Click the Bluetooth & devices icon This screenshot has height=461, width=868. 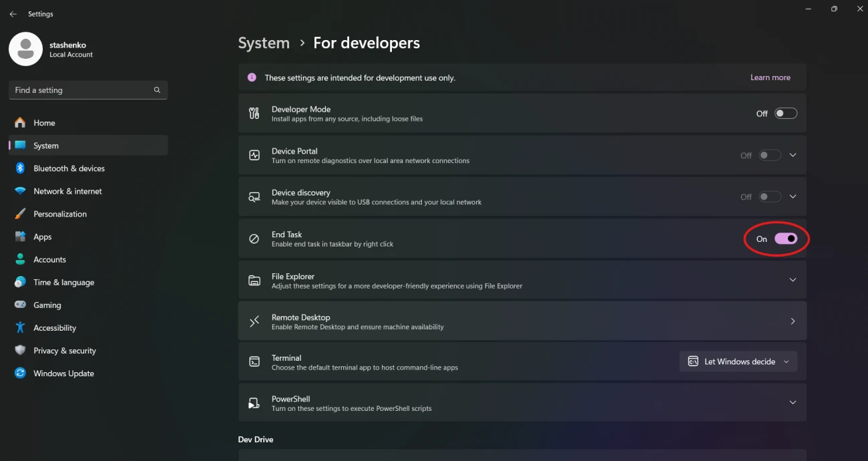pyautogui.click(x=20, y=168)
